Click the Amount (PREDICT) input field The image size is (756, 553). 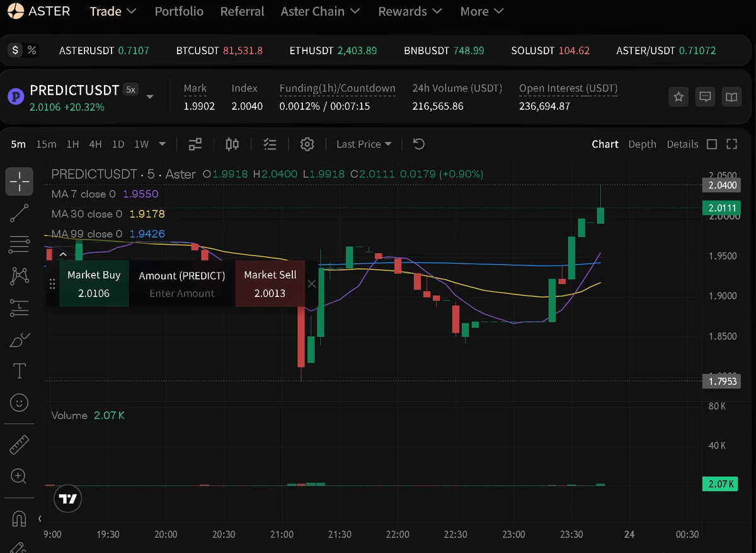pyautogui.click(x=182, y=293)
